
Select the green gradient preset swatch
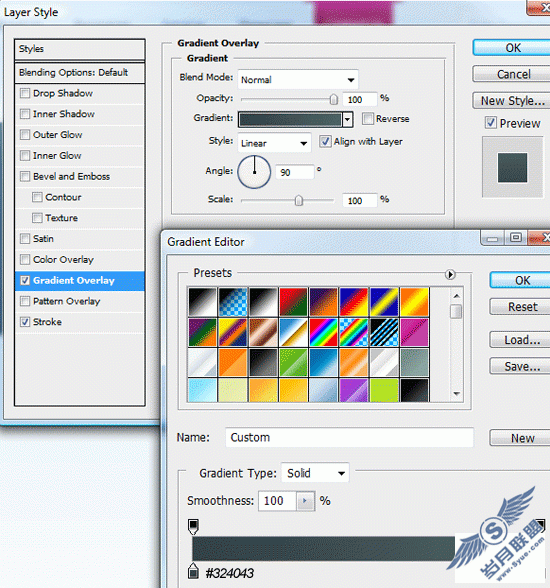coord(293,362)
